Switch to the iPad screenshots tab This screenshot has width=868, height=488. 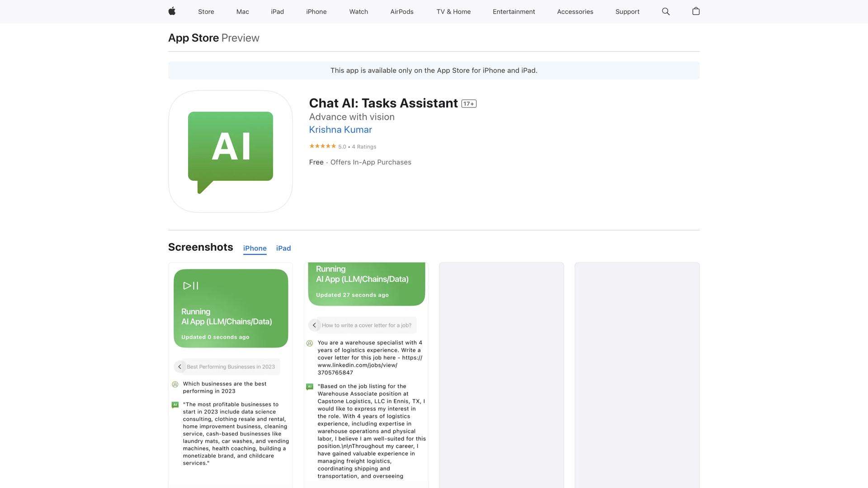[283, 248]
